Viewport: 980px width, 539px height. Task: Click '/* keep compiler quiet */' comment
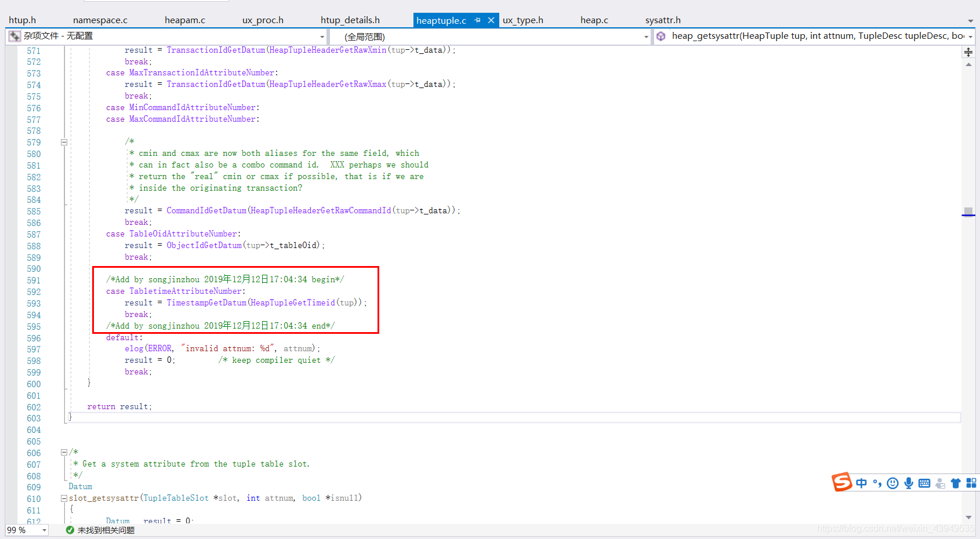277,360
